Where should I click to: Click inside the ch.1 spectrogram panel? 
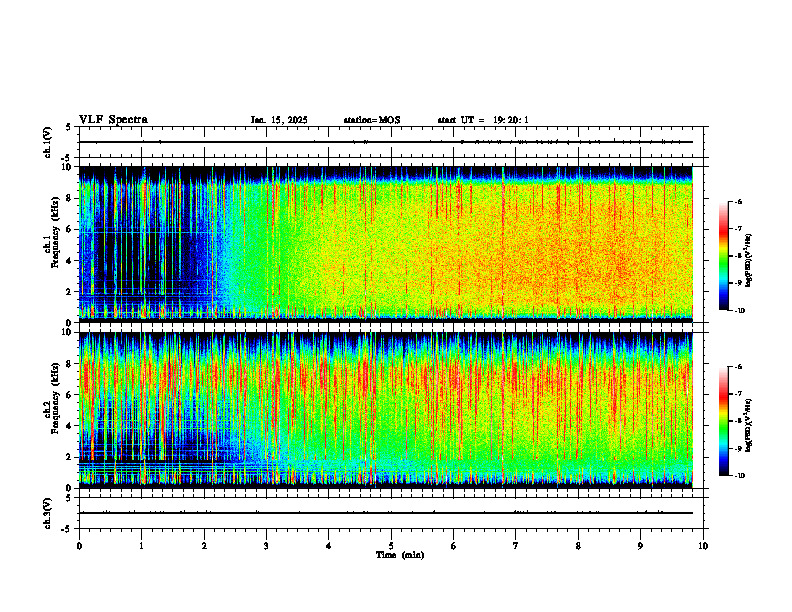[386, 244]
